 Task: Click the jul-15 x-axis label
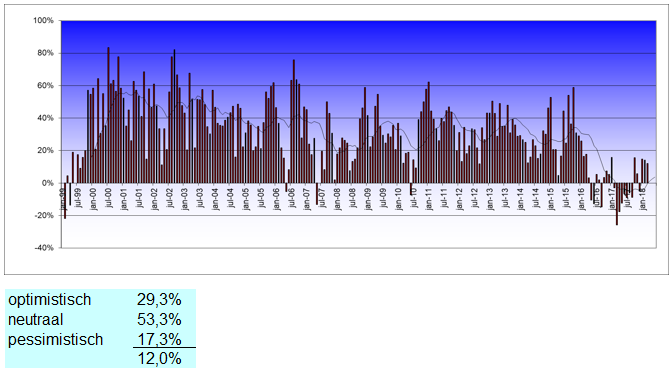tap(566, 197)
